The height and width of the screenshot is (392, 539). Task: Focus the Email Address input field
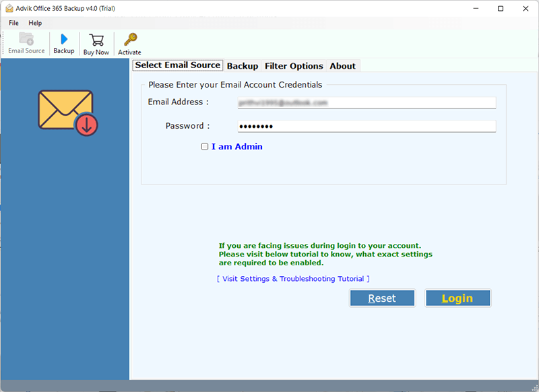point(367,103)
